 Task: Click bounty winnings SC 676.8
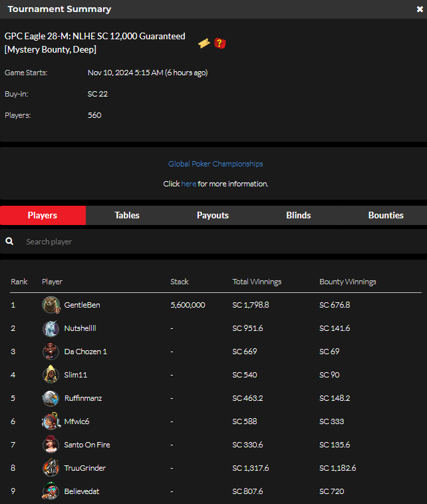pyautogui.click(x=335, y=305)
